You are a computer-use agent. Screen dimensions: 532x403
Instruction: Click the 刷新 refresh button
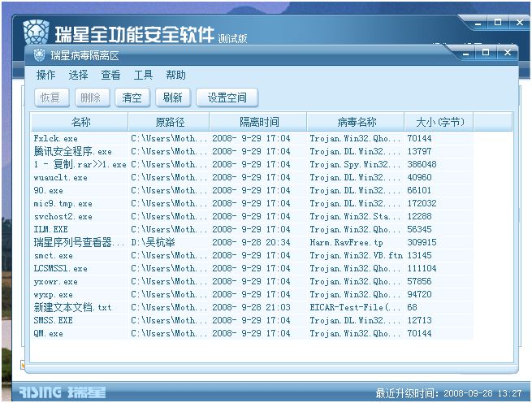tap(173, 97)
